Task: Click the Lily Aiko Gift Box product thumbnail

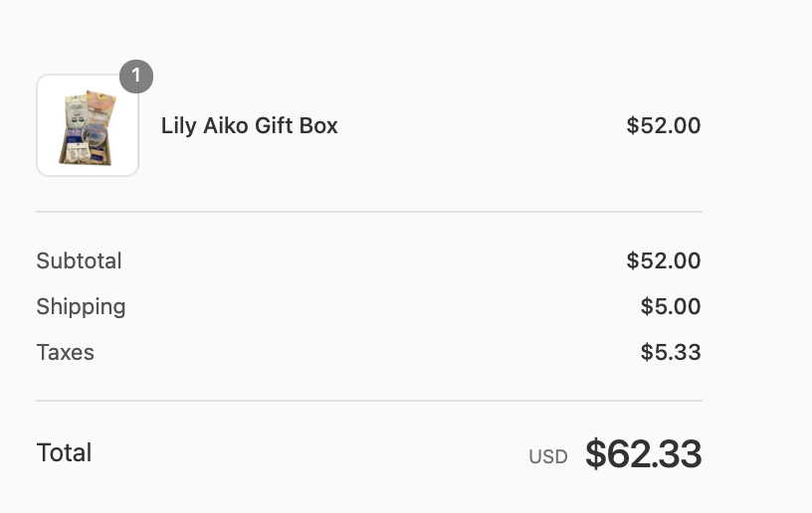Action: coord(88,126)
